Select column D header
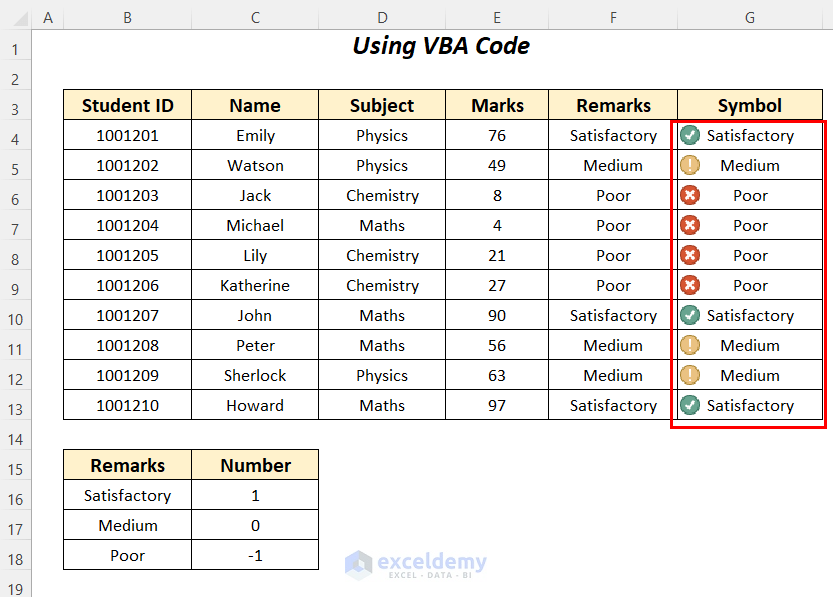Image resolution: width=833 pixels, height=597 pixels. click(x=382, y=18)
